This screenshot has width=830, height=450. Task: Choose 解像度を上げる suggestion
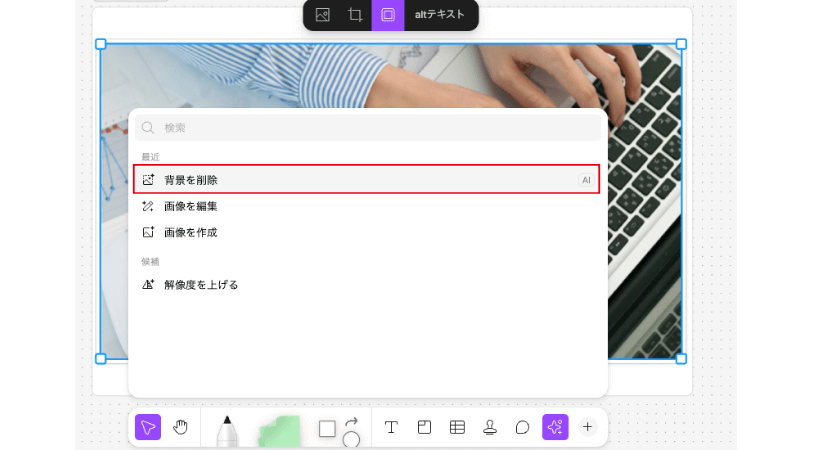pyautogui.click(x=366, y=284)
